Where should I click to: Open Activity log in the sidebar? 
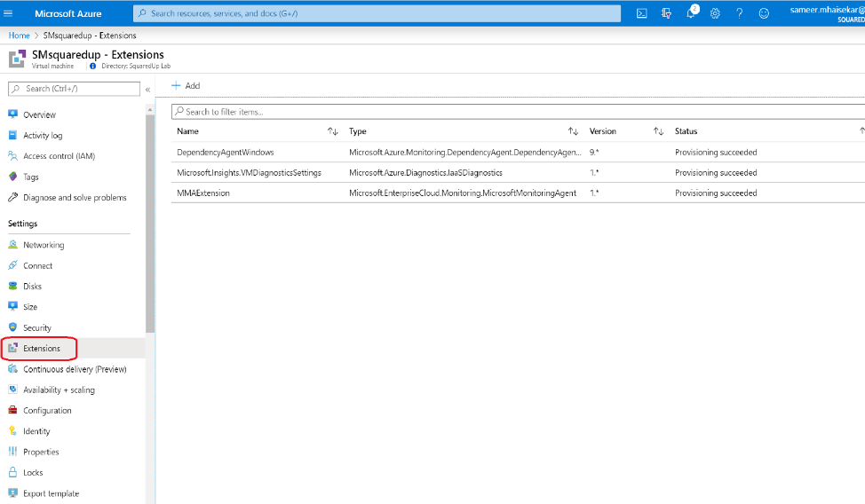point(43,136)
